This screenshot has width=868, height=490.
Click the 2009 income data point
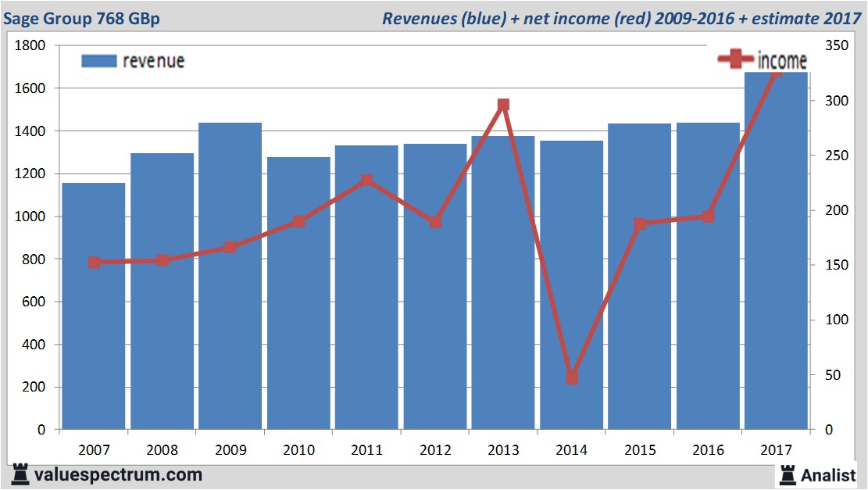(230, 247)
